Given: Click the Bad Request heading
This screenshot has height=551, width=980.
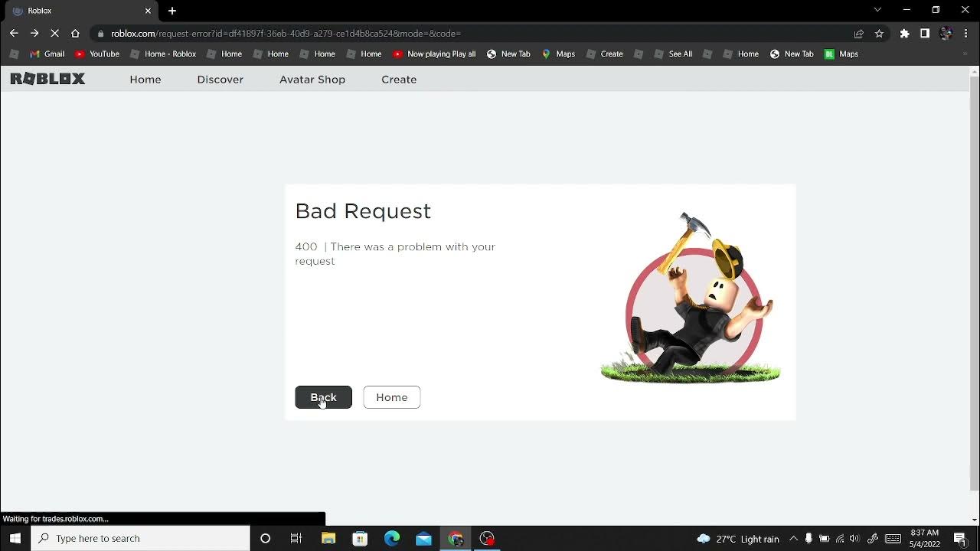Looking at the screenshot, I should pyautogui.click(x=363, y=211).
